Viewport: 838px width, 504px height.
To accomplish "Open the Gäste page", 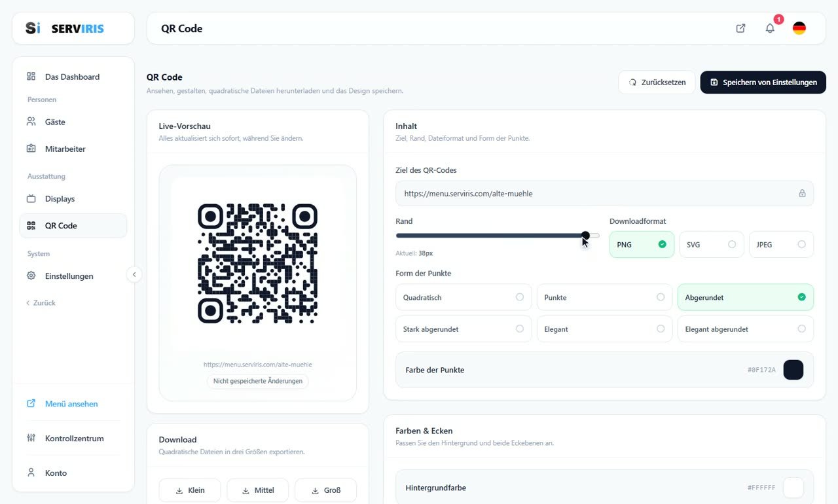I will (73, 122).
